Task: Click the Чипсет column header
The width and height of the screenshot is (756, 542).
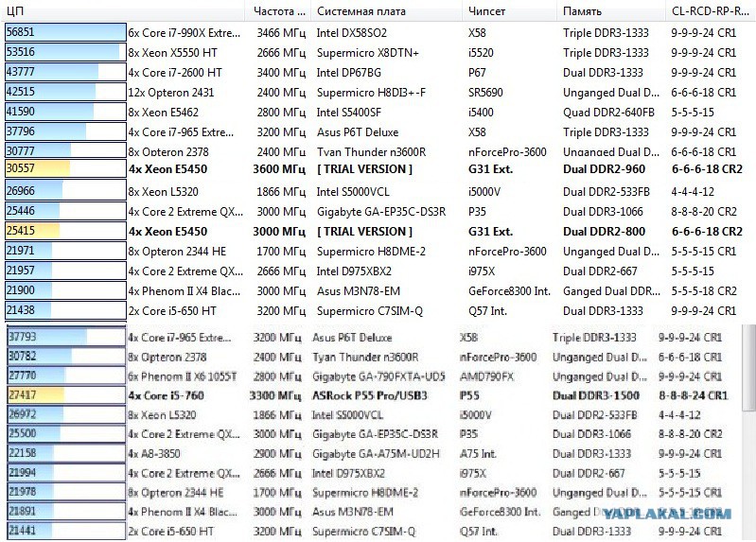Action: (486, 11)
